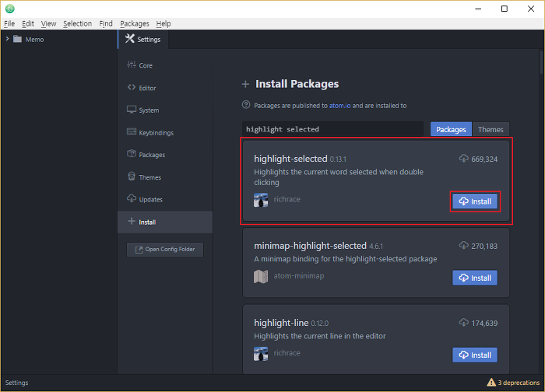Click the atom-minimap author name
The width and height of the screenshot is (545, 392).
pyautogui.click(x=299, y=275)
